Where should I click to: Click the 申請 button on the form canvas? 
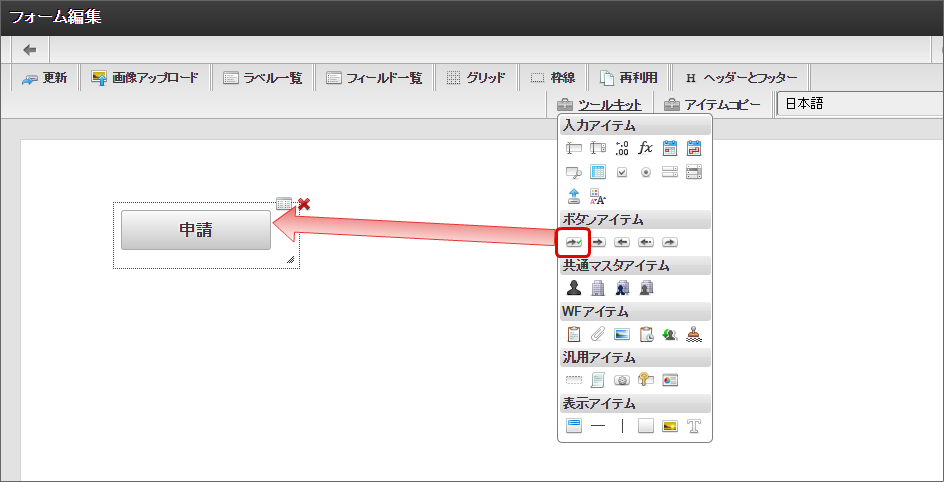pos(196,230)
